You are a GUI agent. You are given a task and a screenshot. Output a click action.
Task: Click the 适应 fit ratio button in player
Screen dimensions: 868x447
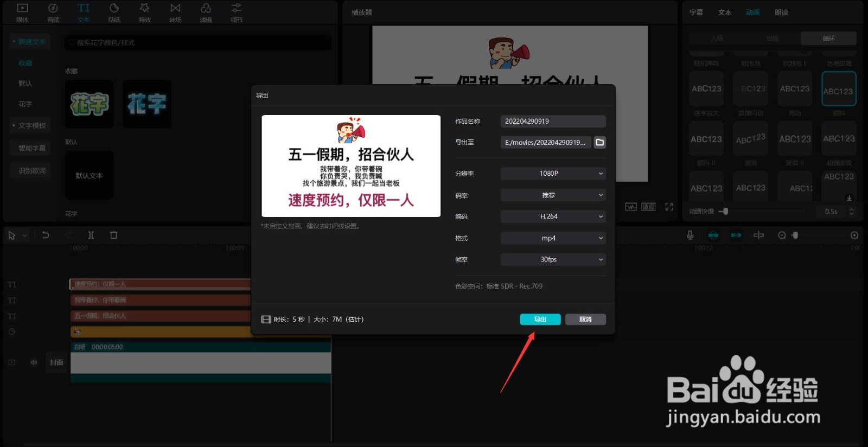648,207
